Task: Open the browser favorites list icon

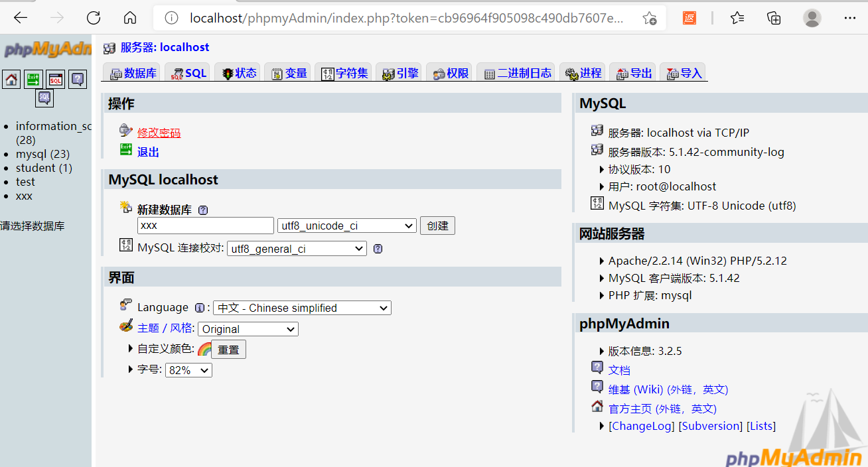Action: pos(737,18)
